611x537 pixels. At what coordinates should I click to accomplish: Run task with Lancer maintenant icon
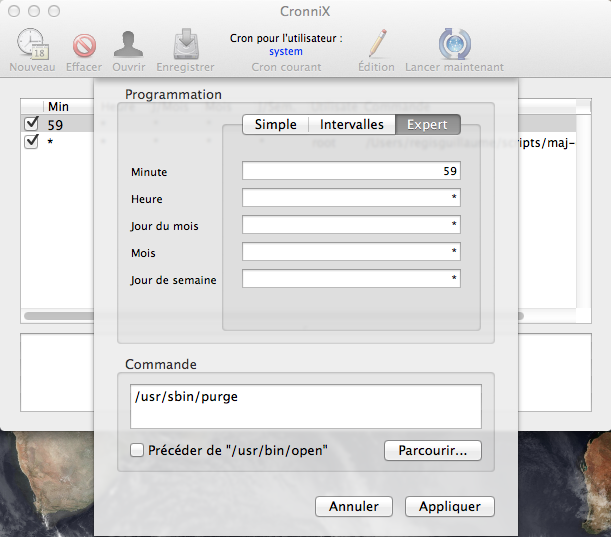coord(454,44)
